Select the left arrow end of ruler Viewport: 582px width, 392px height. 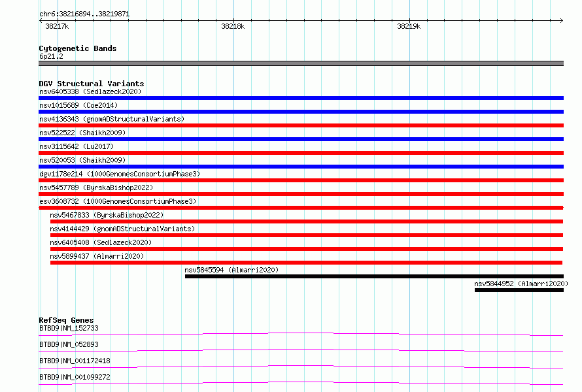pos(41,20)
